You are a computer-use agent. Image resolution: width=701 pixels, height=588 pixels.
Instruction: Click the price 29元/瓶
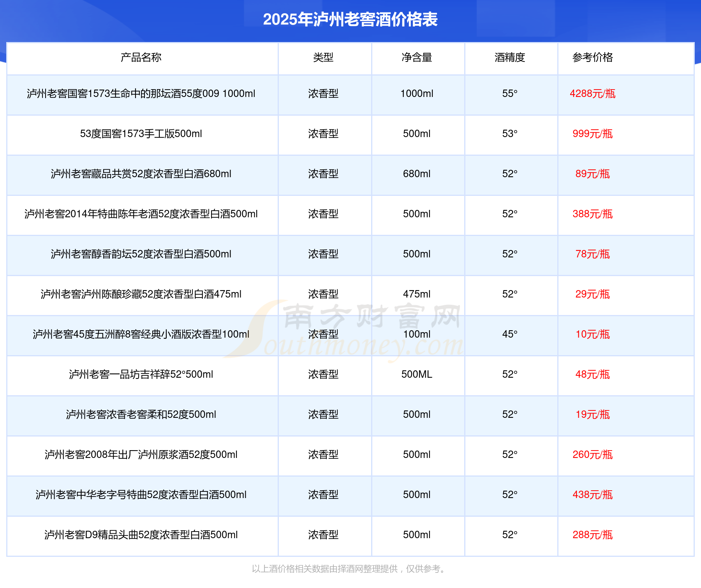tap(592, 294)
